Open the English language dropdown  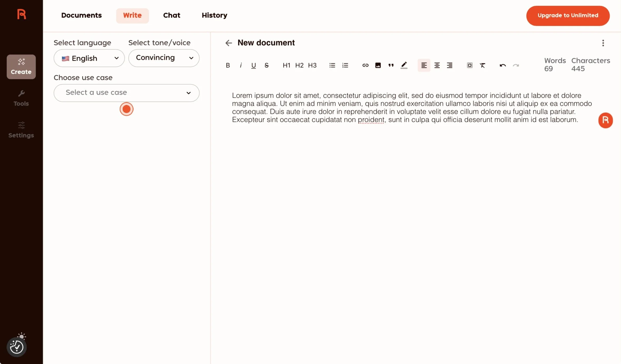pyautogui.click(x=89, y=58)
